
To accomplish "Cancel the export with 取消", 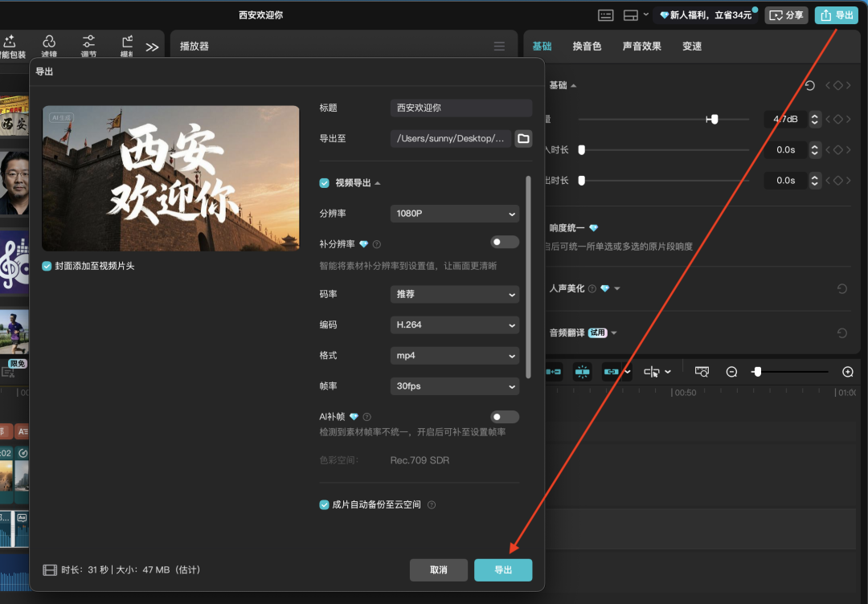I will tap(438, 569).
